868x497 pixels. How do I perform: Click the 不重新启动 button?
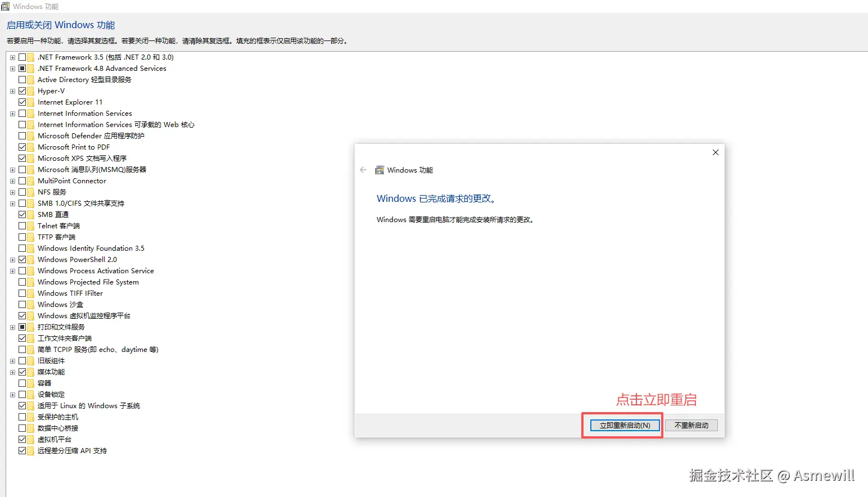691,426
